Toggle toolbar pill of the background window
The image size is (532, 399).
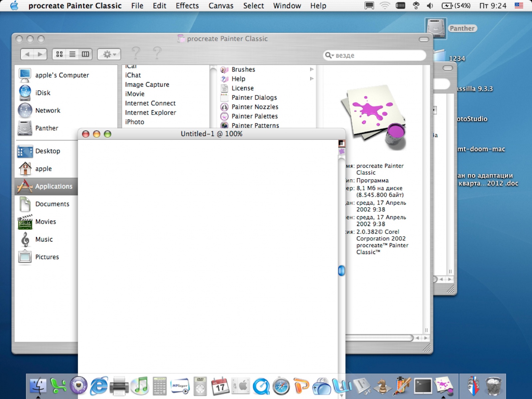click(448, 68)
